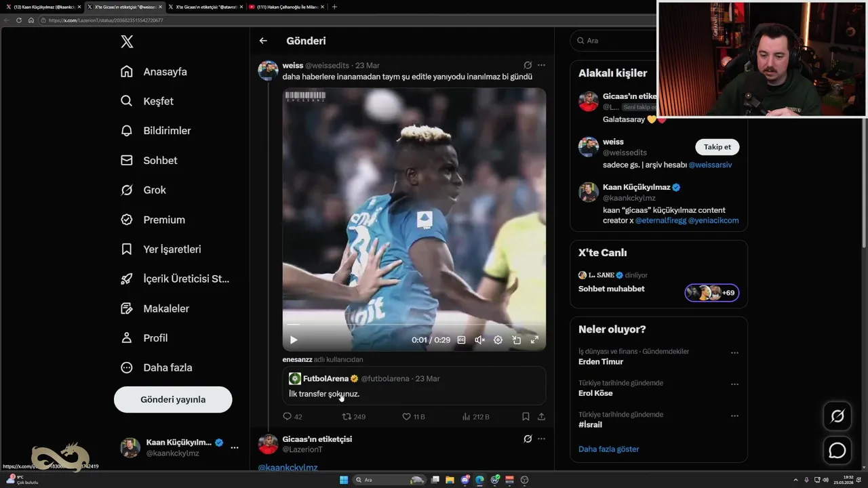Open Grok from sidebar

(143, 190)
